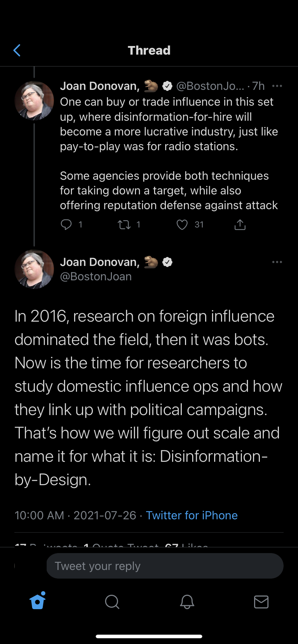Retweet the disinformation-for-hire tweet
Screen dimensions: 298x644
124,225
